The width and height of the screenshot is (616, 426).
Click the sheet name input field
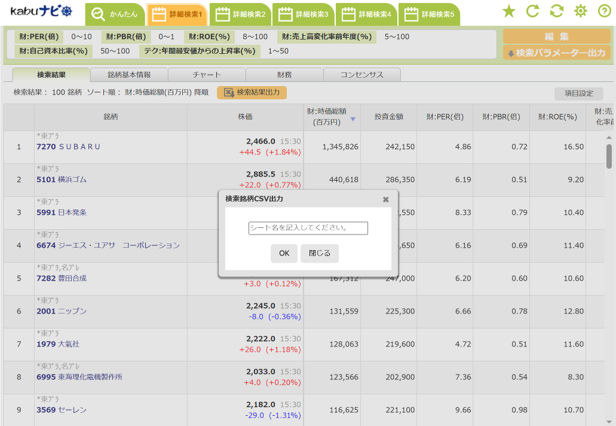point(308,228)
